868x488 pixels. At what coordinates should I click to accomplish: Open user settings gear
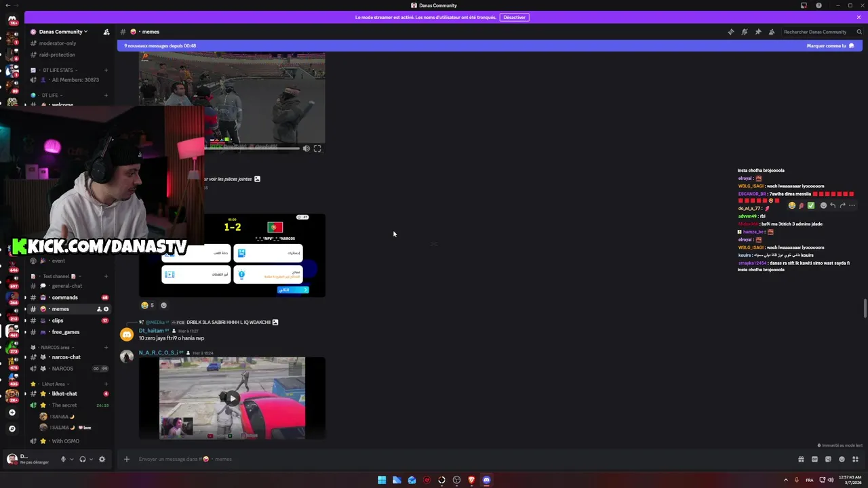coord(102,459)
